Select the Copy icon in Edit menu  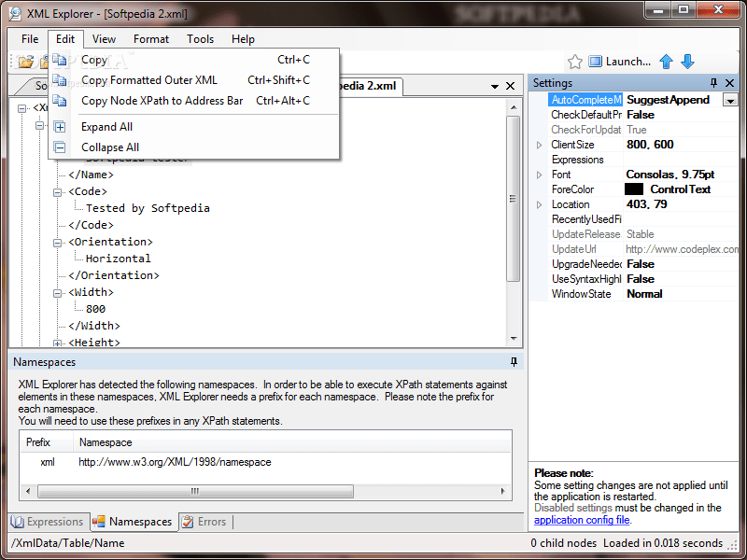[59, 60]
